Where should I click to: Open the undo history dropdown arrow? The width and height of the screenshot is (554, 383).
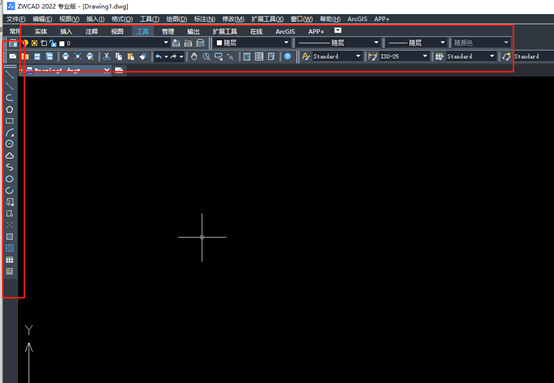166,57
